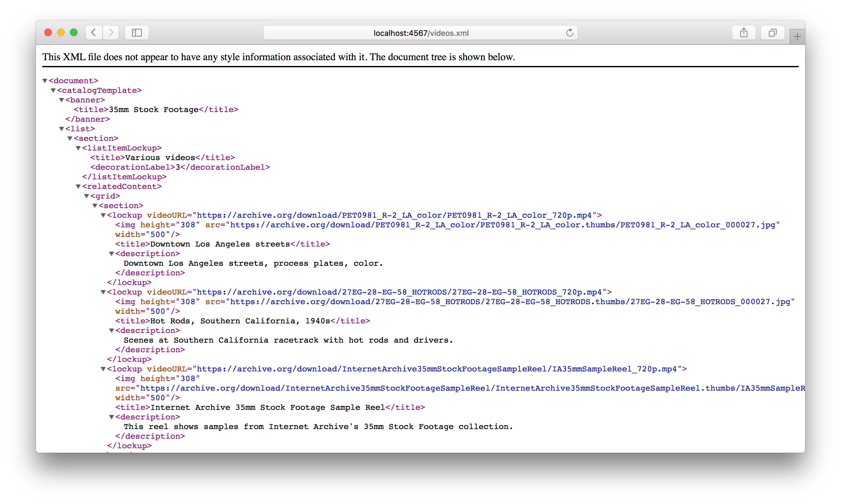
Task: Collapse the list node
Action: [x=62, y=129]
